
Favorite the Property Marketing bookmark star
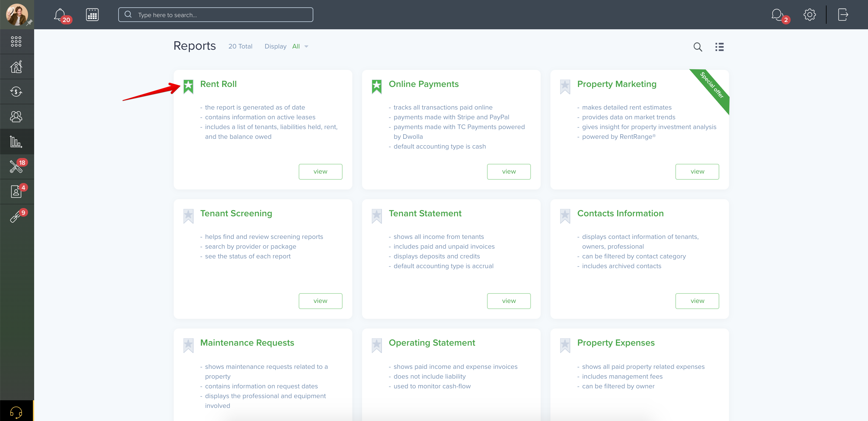[565, 87]
